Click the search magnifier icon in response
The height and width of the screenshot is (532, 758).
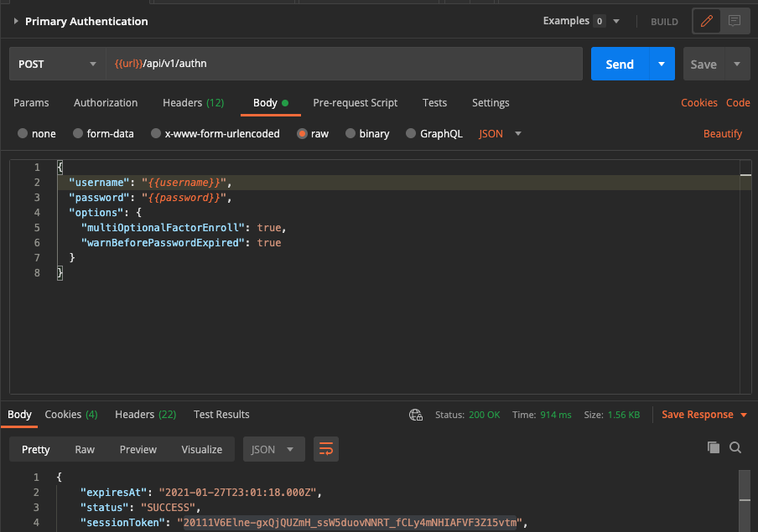pyautogui.click(x=735, y=447)
